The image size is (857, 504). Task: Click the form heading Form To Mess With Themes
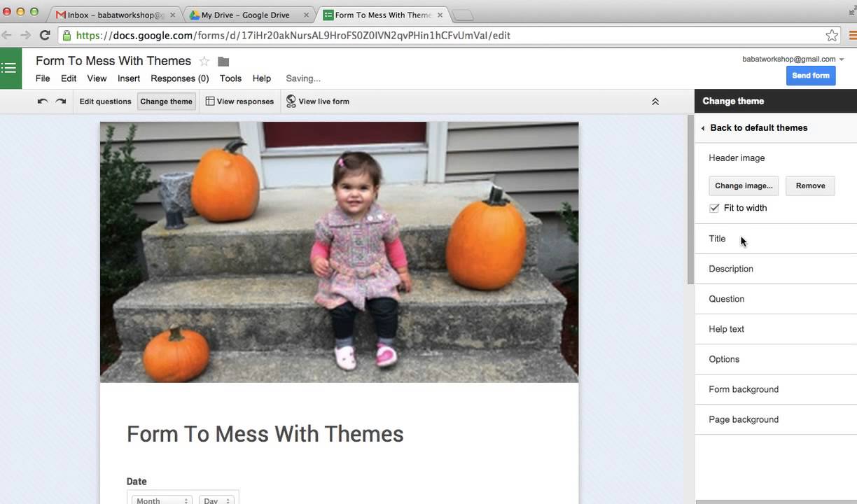coord(265,434)
